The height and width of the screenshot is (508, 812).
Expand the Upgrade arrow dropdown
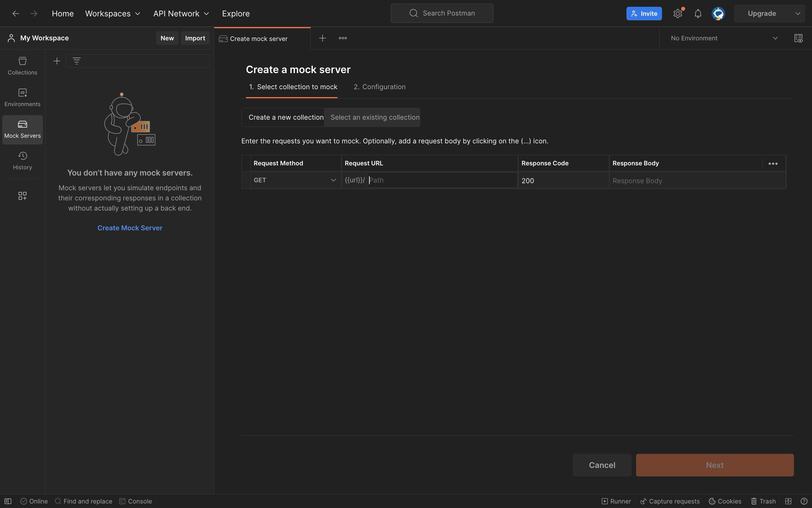[798, 14]
